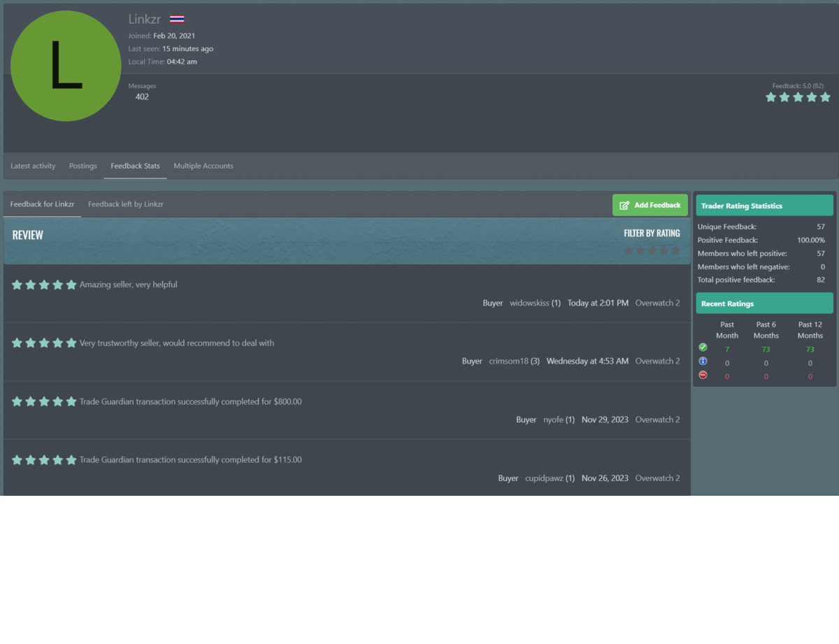Click the stars on the $115.00 transaction review
The width and height of the screenshot is (839, 644).
44,460
